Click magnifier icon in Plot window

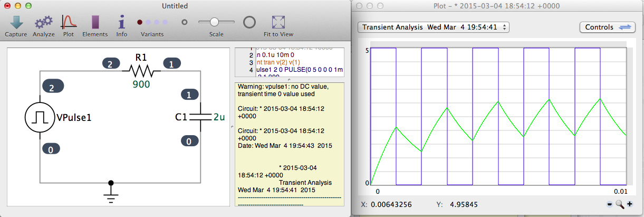(620, 204)
